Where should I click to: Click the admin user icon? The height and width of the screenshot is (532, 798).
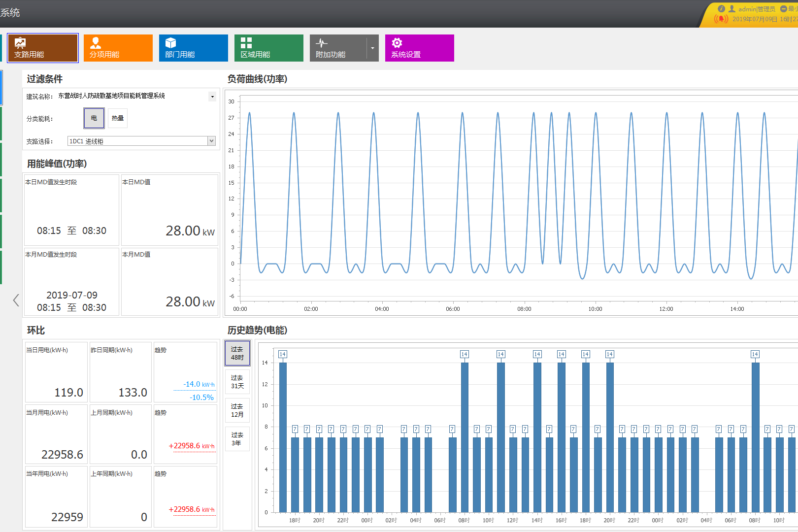pyautogui.click(x=732, y=9)
